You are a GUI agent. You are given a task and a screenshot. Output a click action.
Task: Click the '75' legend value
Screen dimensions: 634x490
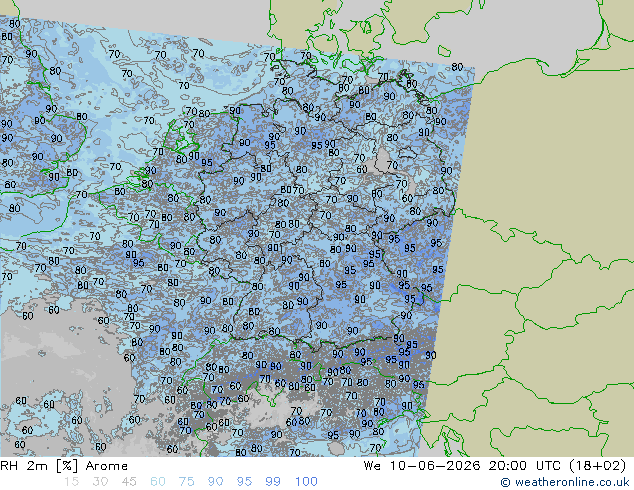click(x=186, y=482)
